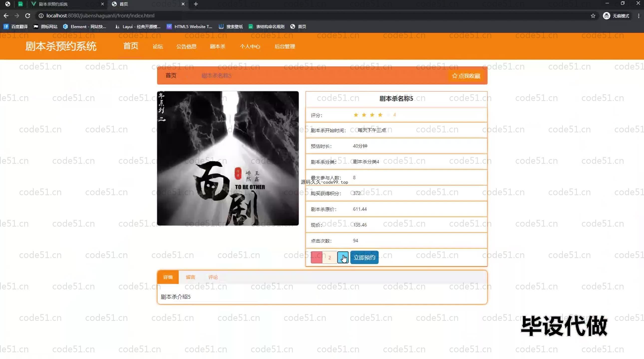Open the HTML5 Website bookmark
The width and height of the screenshot is (644, 359).
pos(189,26)
